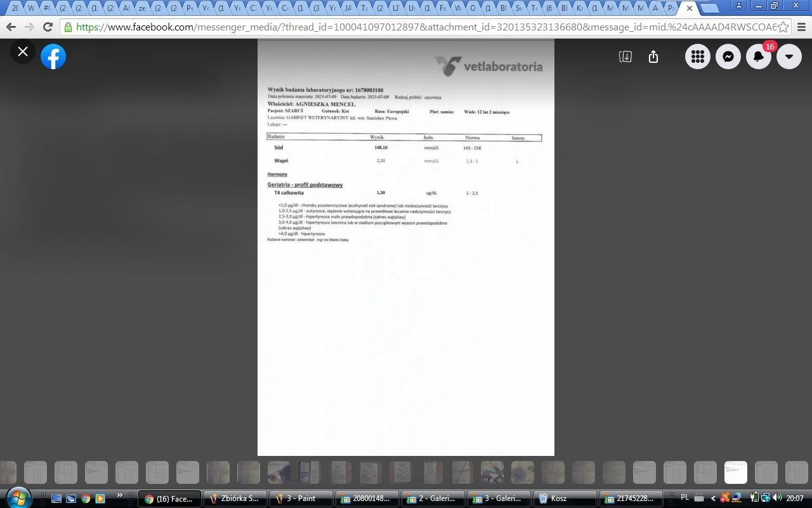Expand the quick launch overflow chevron
This screenshot has width=812, height=508.
coord(119,496)
